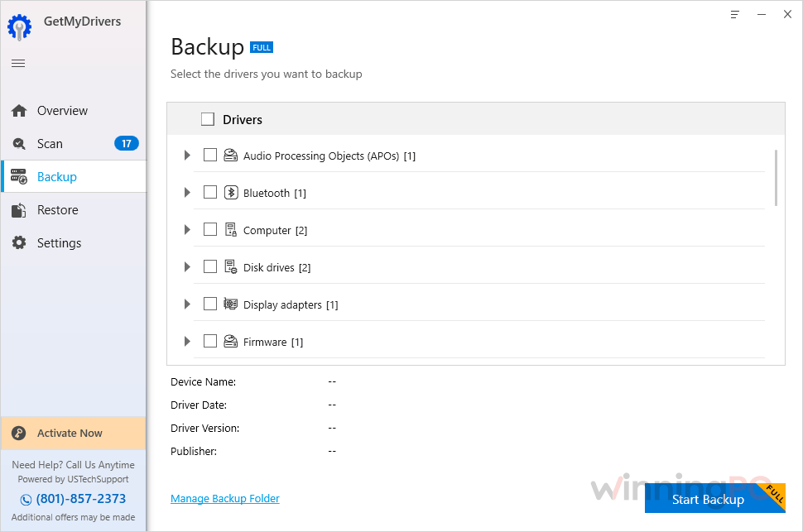Enable the Disk drives checkbox

(x=210, y=266)
